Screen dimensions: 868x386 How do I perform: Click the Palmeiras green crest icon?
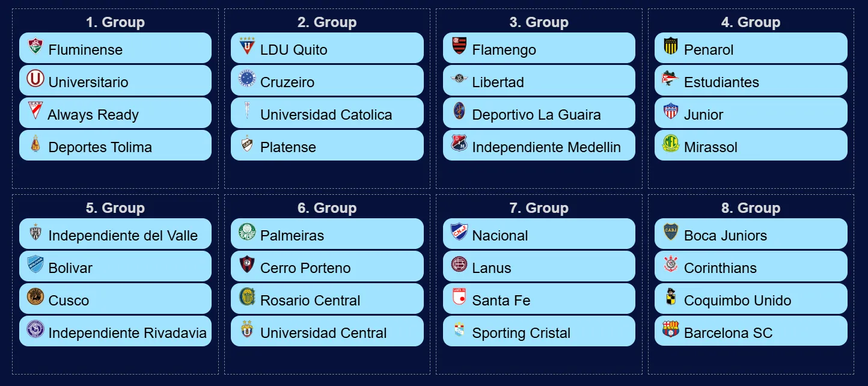click(247, 232)
